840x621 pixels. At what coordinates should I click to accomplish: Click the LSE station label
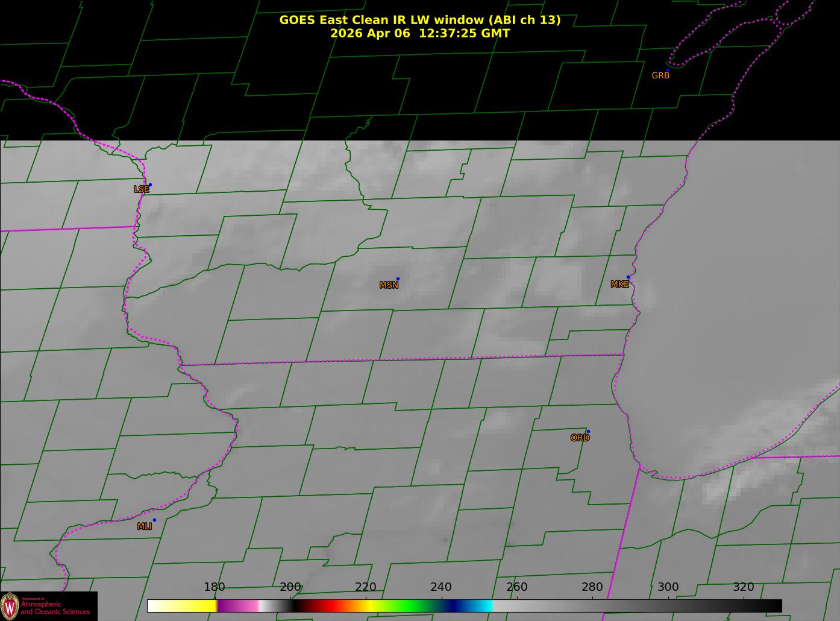[x=142, y=189]
